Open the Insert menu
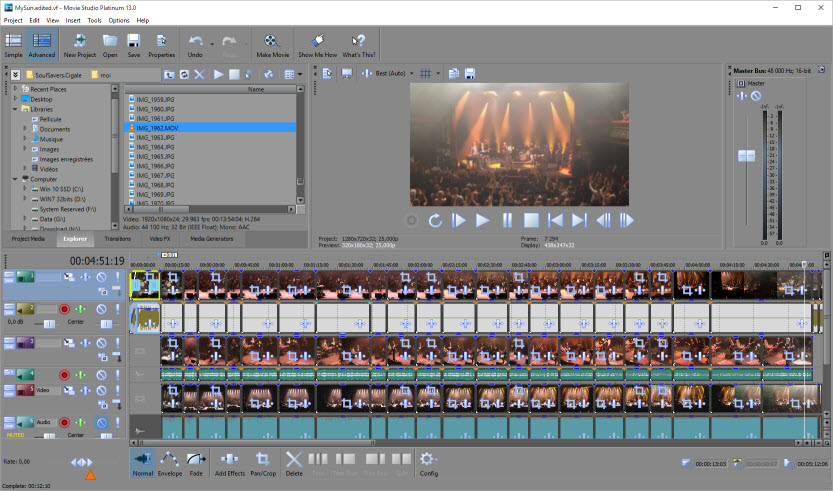The image size is (833, 491). (x=73, y=20)
